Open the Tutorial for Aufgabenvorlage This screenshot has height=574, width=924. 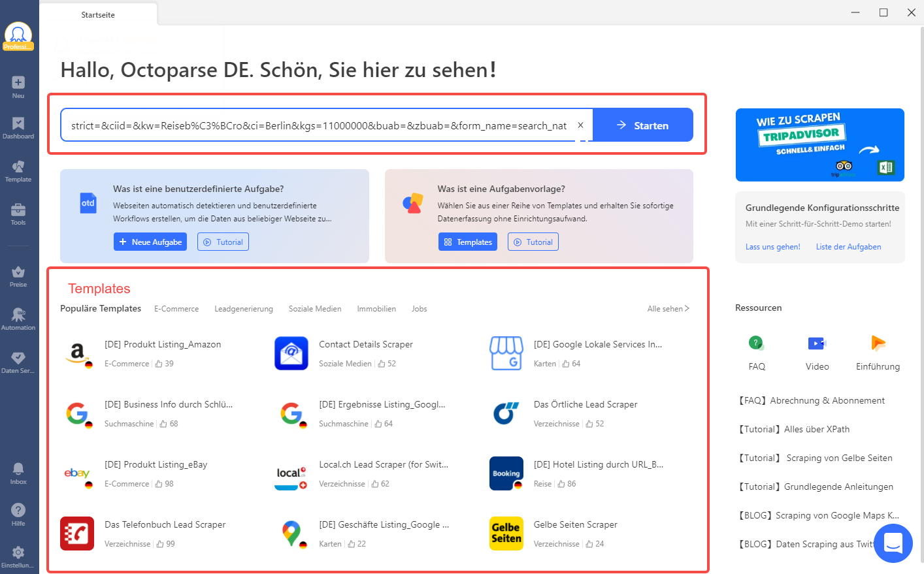[533, 242]
